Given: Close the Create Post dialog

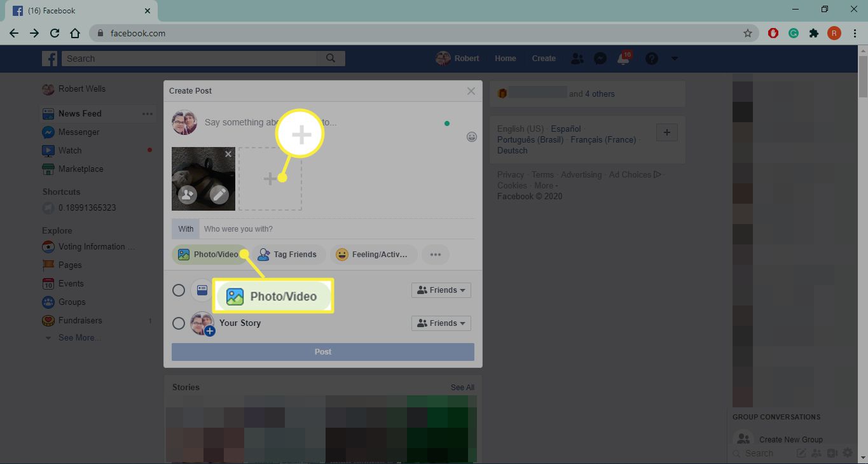Looking at the screenshot, I should [471, 91].
